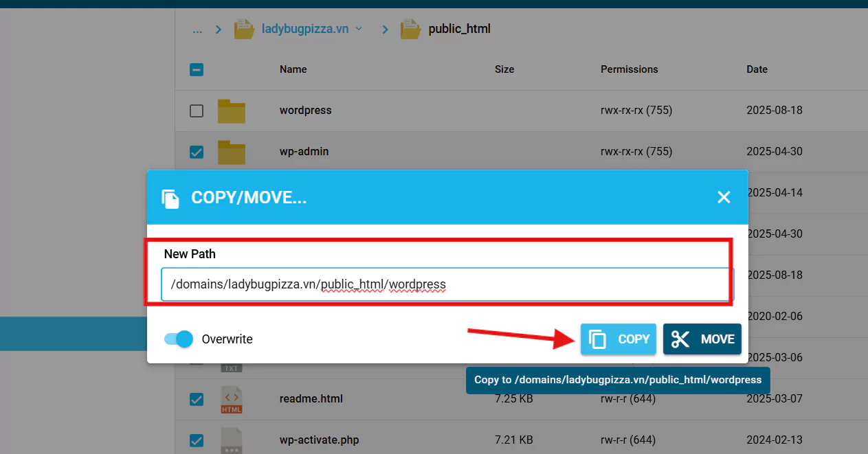
Task: Move files with the MOVE button
Action: point(702,339)
